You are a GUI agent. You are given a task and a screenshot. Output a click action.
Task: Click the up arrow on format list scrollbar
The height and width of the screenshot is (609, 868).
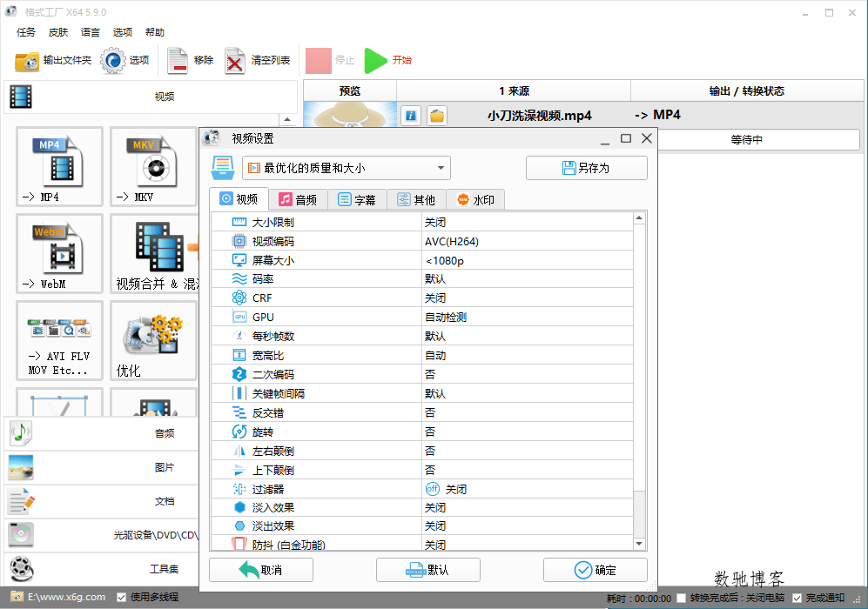coord(286,119)
